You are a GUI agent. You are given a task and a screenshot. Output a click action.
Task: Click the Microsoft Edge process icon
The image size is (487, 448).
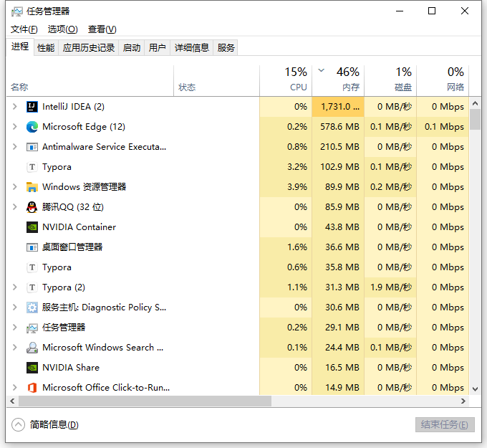[32, 127]
